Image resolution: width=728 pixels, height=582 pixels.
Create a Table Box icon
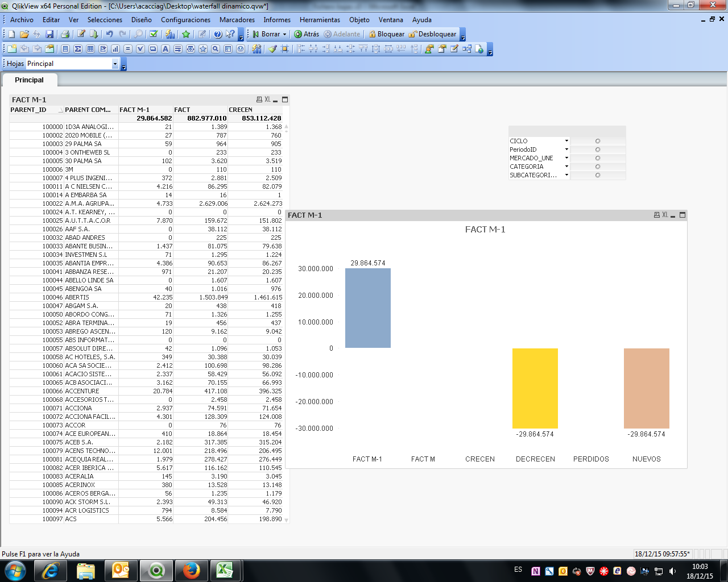pos(90,49)
